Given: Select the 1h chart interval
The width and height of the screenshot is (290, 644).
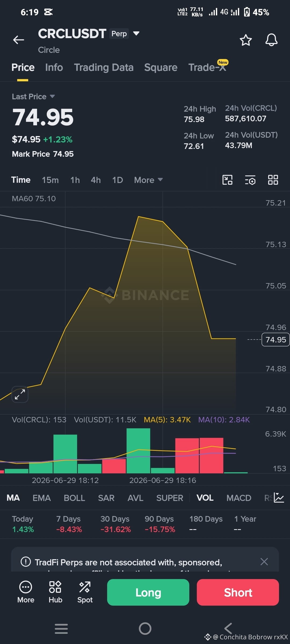Looking at the screenshot, I should point(75,180).
